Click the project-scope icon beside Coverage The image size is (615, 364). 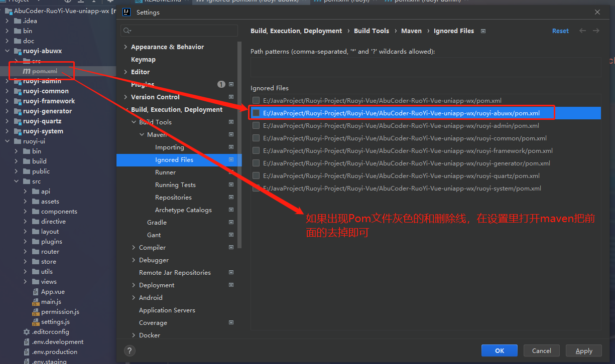click(231, 322)
